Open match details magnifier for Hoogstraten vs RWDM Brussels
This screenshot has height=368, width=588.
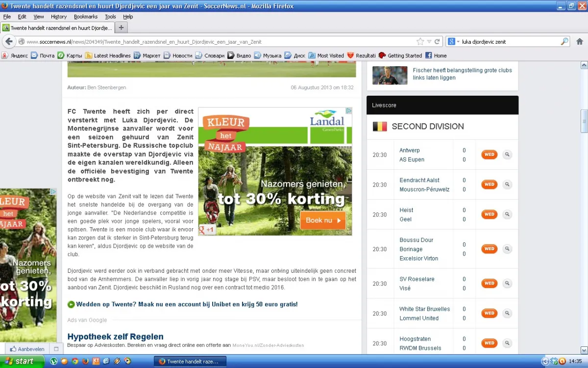(508, 343)
